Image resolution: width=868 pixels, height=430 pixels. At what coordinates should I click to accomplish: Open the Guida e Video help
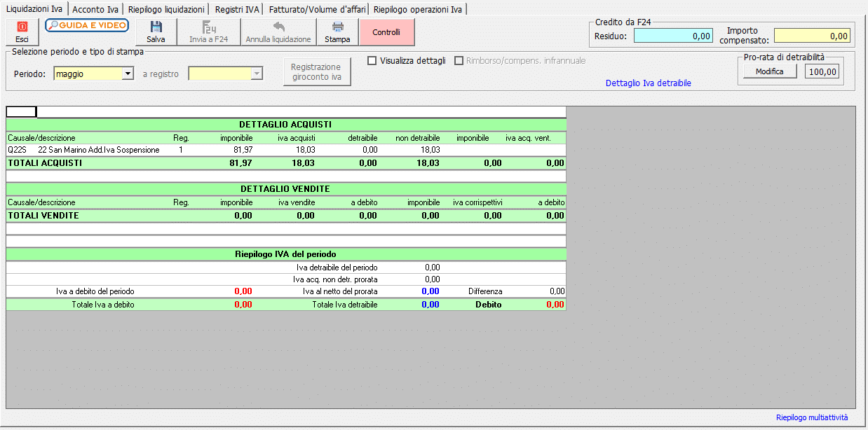click(x=87, y=25)
